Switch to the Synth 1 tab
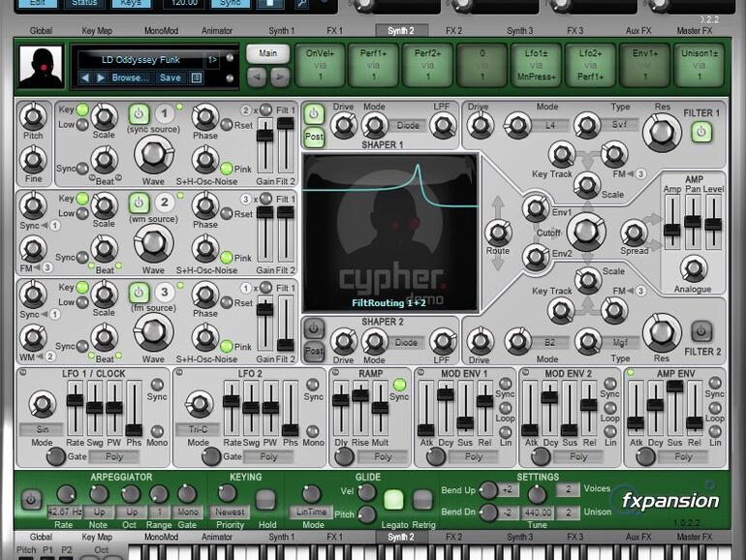Image resolution: width=746 pixels, height=560 pixels. pos(282,30)
